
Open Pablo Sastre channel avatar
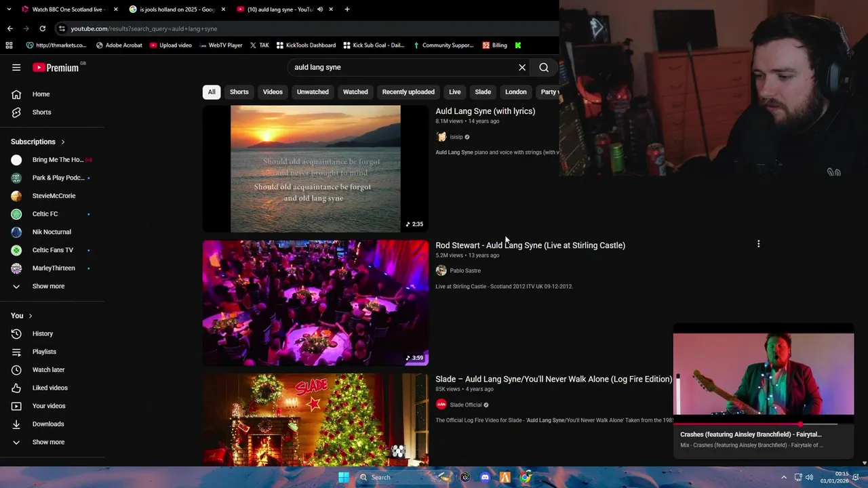441,270
